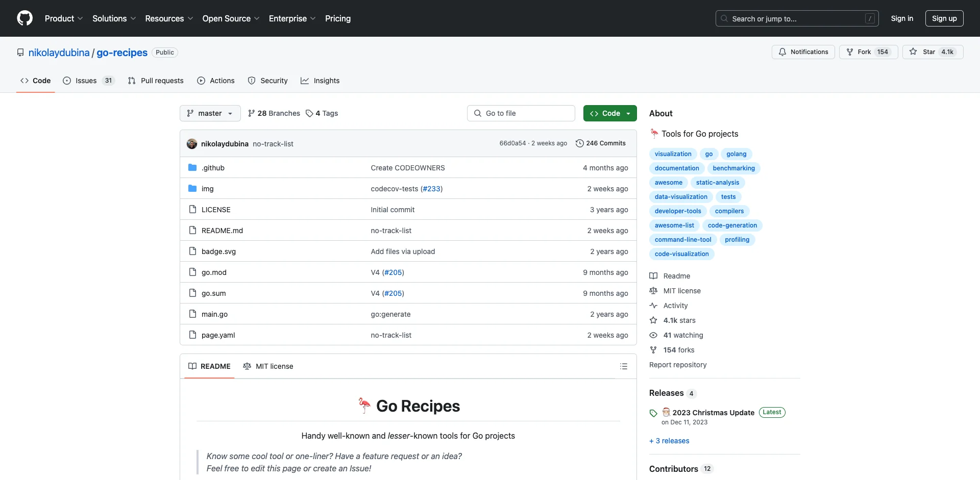Expand the Product menu
Viewport: 980px width, 480px height.
[64, 18]
